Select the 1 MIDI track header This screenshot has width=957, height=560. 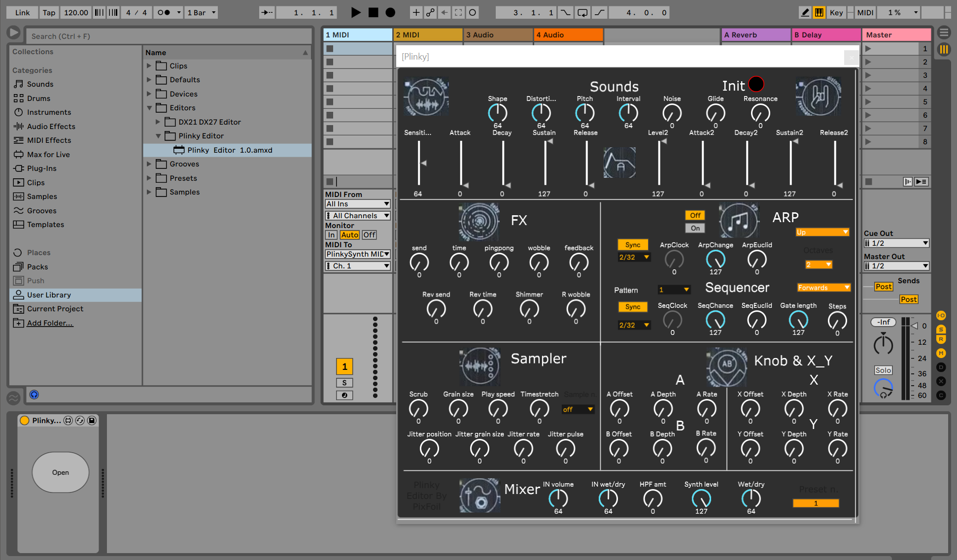[358, 34]
